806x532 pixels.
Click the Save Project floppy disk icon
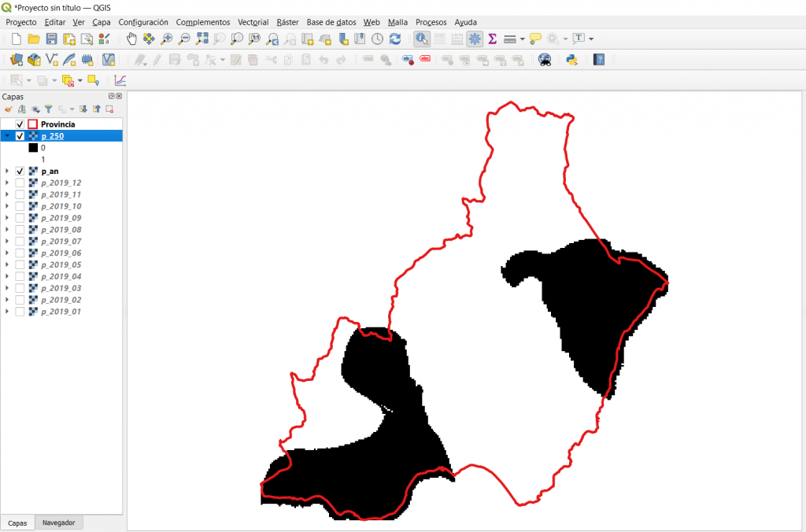51,39
